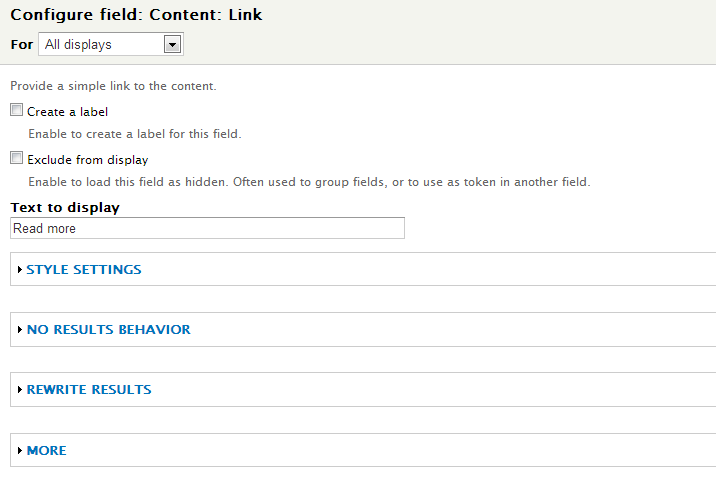This screenshot has height=485, width=716.
Task: Click the Text to display field label
Action: click(65, 208)
